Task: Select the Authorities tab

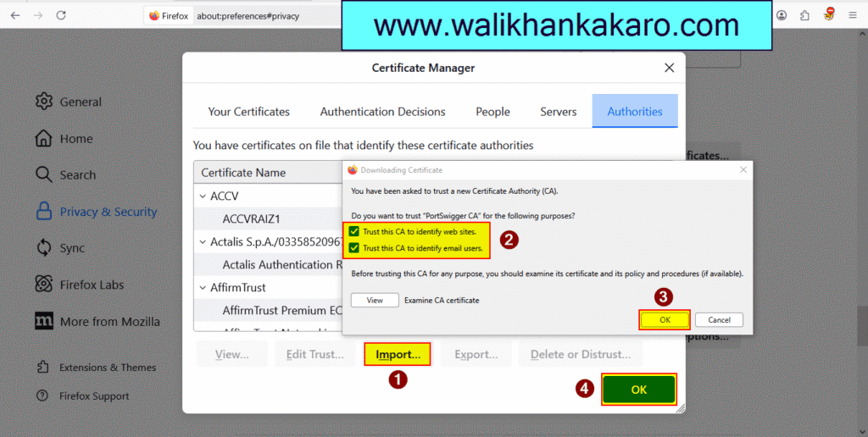Action: [x=635, y=111]
